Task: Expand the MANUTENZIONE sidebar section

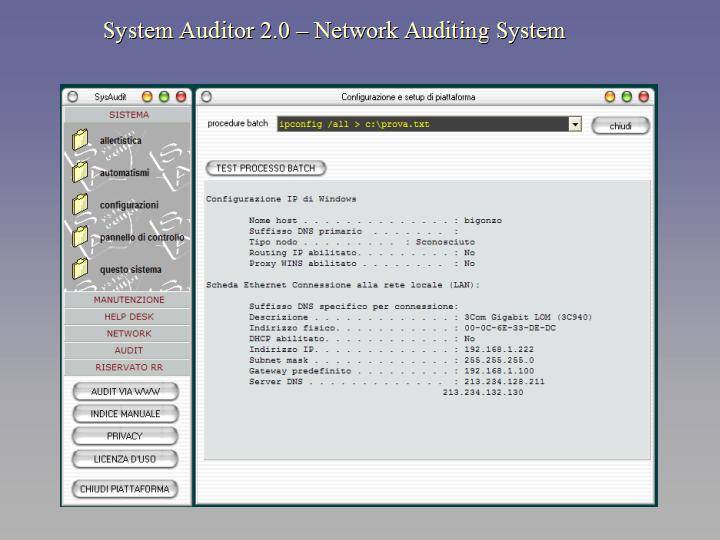Action: [128, 300]
